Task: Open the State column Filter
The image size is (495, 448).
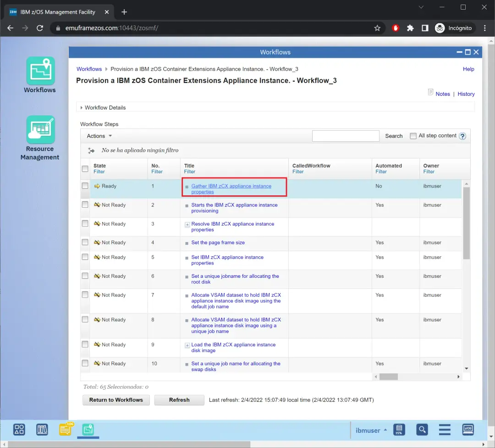Action: pyautogui.click(x=99, y=171)
